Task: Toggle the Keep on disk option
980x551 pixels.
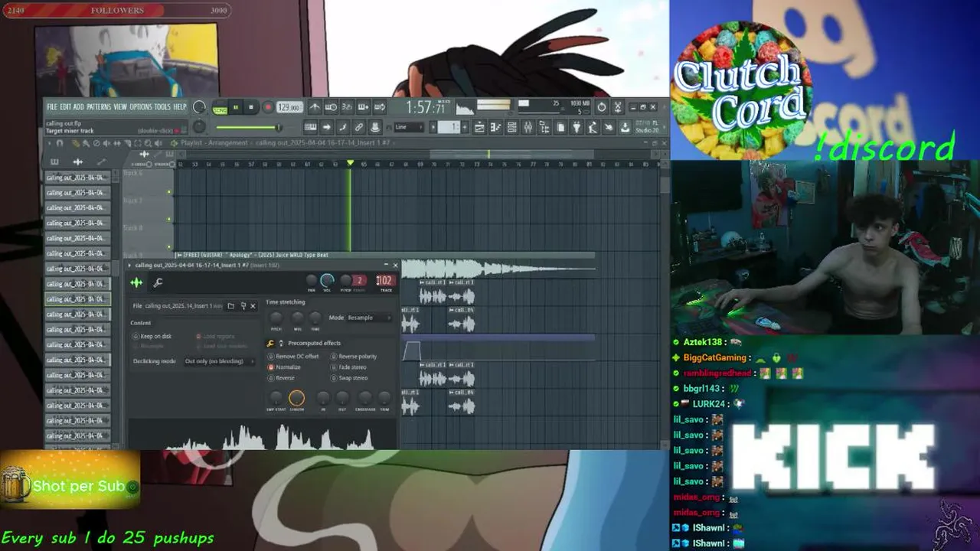Action: 152,337
